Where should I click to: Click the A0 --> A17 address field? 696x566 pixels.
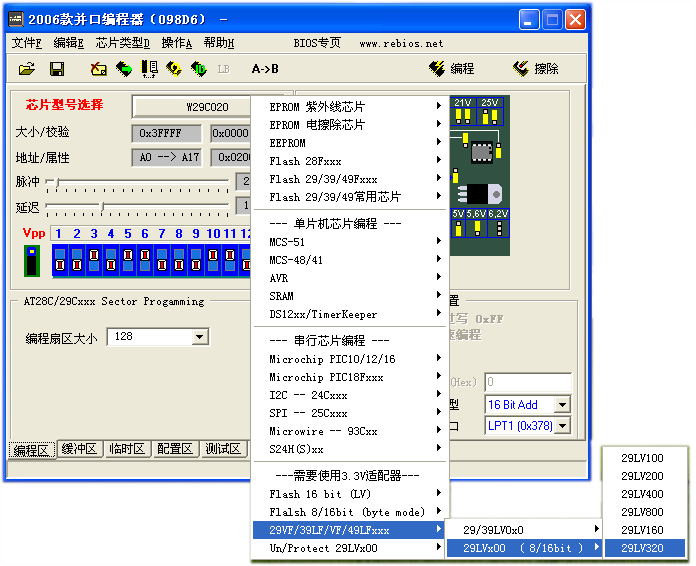click(166, 157)
